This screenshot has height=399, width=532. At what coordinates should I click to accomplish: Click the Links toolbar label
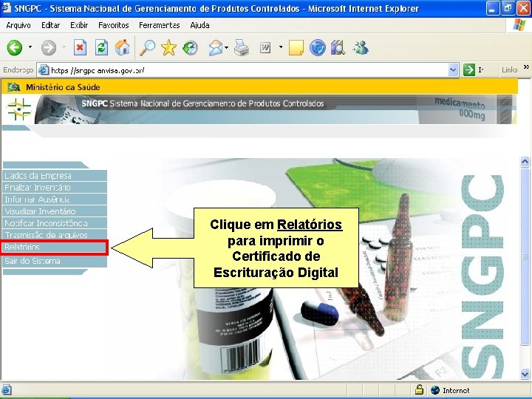tap(509, 69)
